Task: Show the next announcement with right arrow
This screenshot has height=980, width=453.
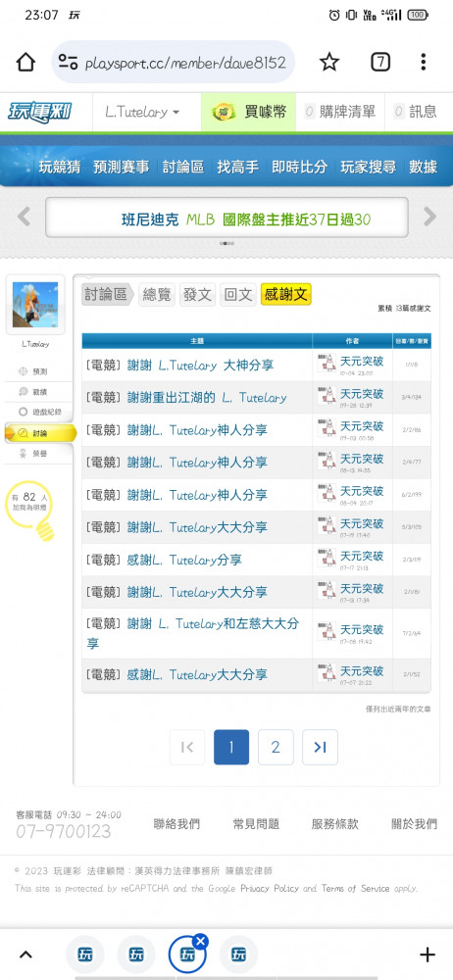Action: coord(429,217)
